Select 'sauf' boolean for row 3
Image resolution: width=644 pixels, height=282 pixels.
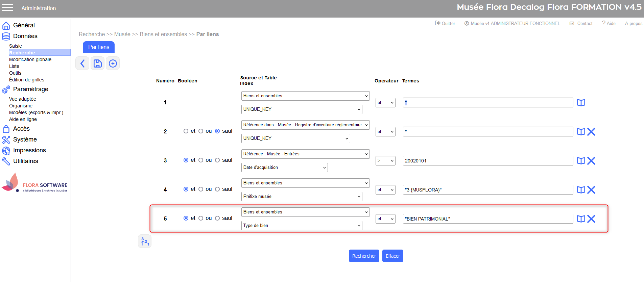pos(217,160)
